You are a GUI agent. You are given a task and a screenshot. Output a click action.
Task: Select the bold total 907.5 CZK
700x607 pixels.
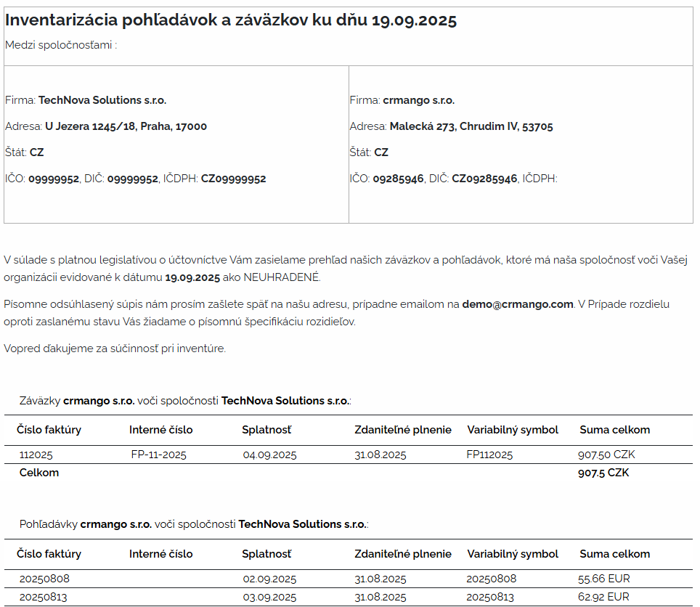603,473
